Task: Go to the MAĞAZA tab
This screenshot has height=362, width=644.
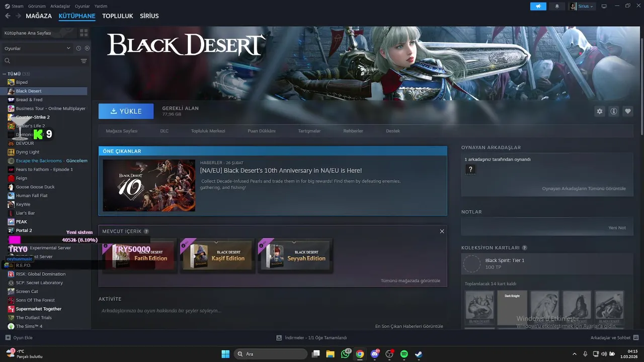Action: coord(39,16)
